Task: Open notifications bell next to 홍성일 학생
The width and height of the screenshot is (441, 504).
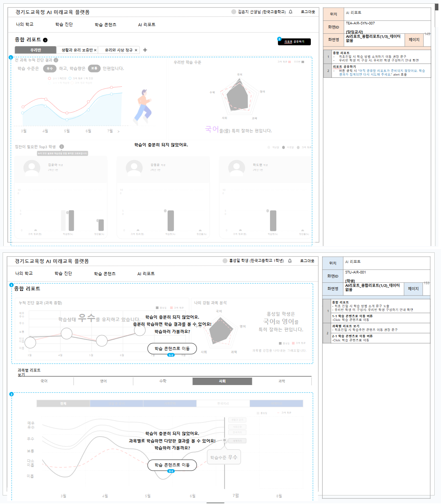Action: coord(290,261)
